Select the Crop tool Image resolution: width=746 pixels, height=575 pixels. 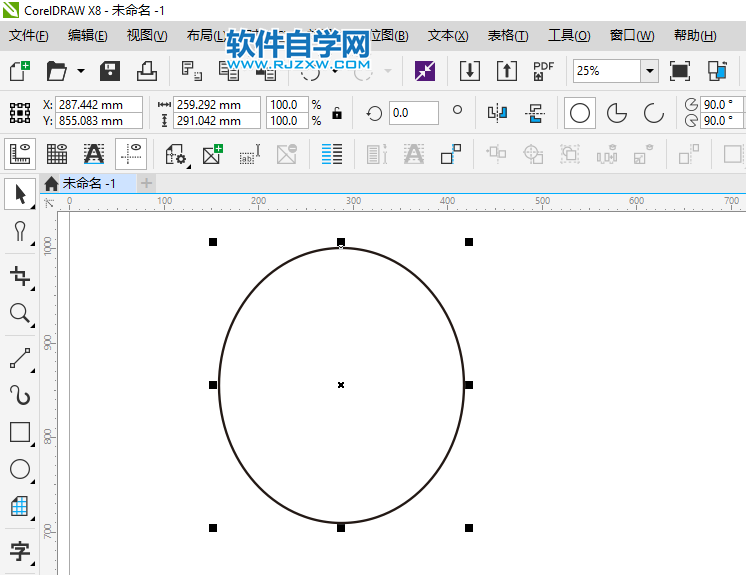click(x=19, y=276)
